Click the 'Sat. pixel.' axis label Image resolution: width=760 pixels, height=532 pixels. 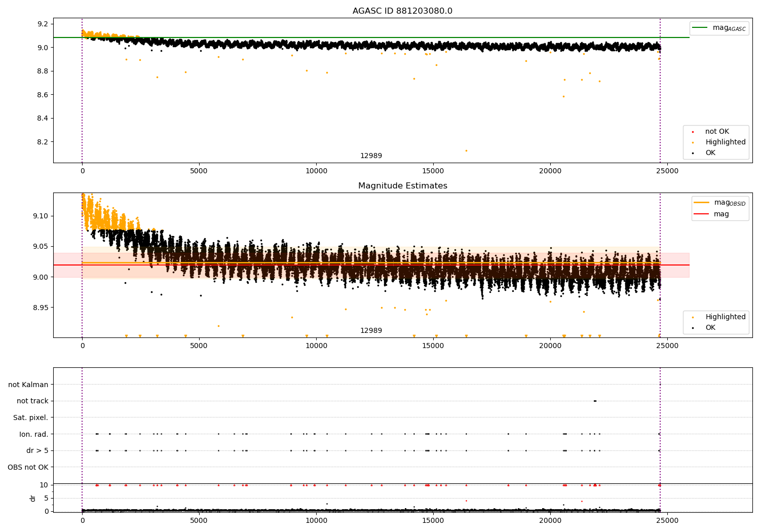[31, 417]
